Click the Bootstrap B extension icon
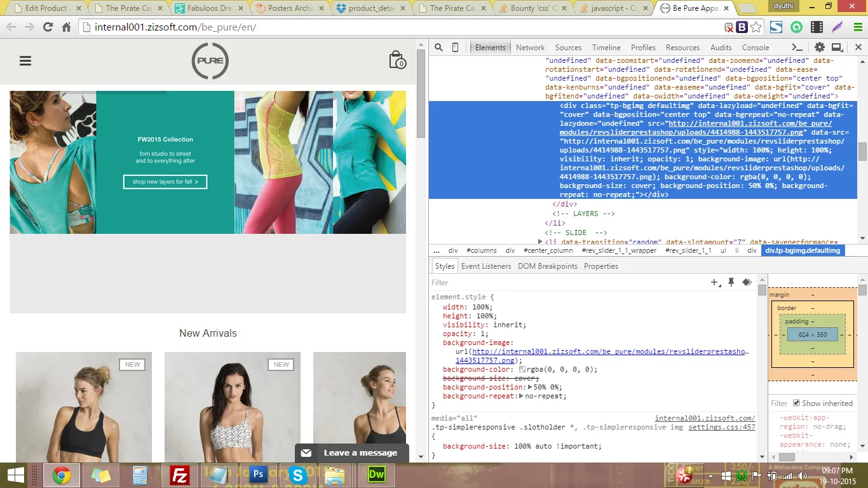This screenshot has width=868, height=488. (742, 27)
